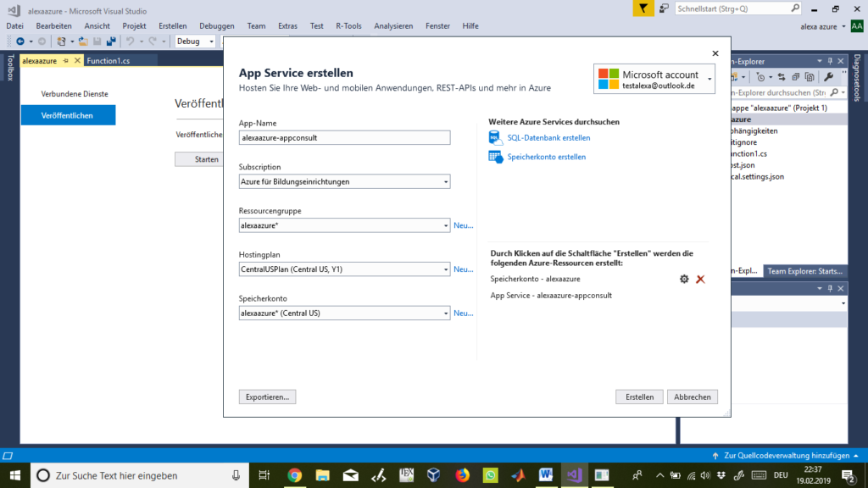Click the navigate back arrow icon
This screenshot has height=488, width=868.
[20, 41]
